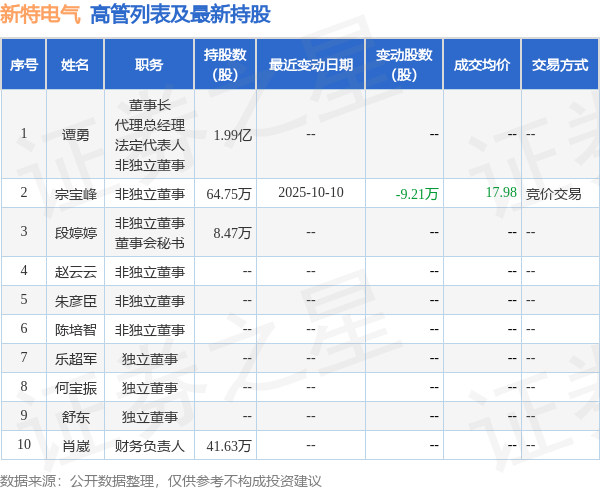Select the -9.21万 change value
This screenshot has height=490, width=600.
click(417, 194)
